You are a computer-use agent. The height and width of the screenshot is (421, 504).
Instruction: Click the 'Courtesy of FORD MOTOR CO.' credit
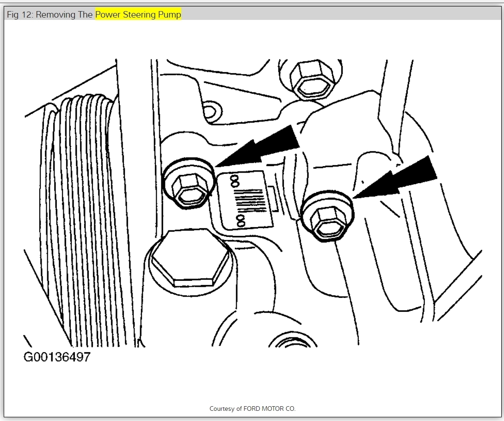pos(252,409)
